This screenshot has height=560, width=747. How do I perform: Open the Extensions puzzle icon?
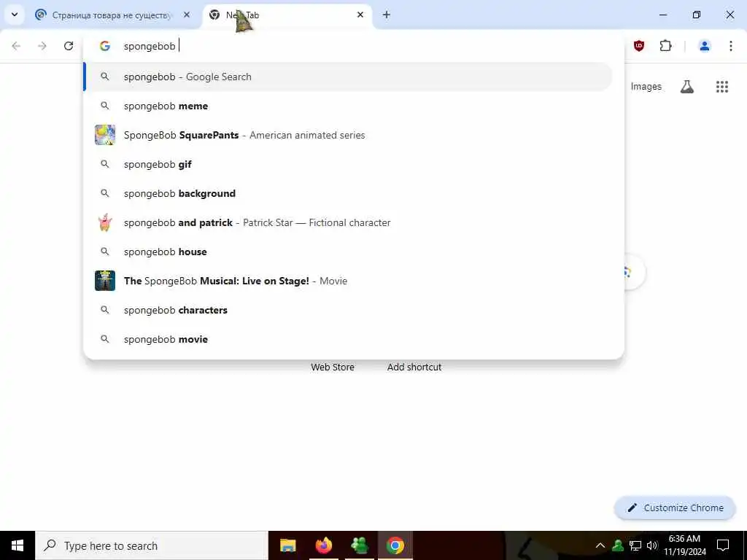pyautogui.click(x=665, y=46)
